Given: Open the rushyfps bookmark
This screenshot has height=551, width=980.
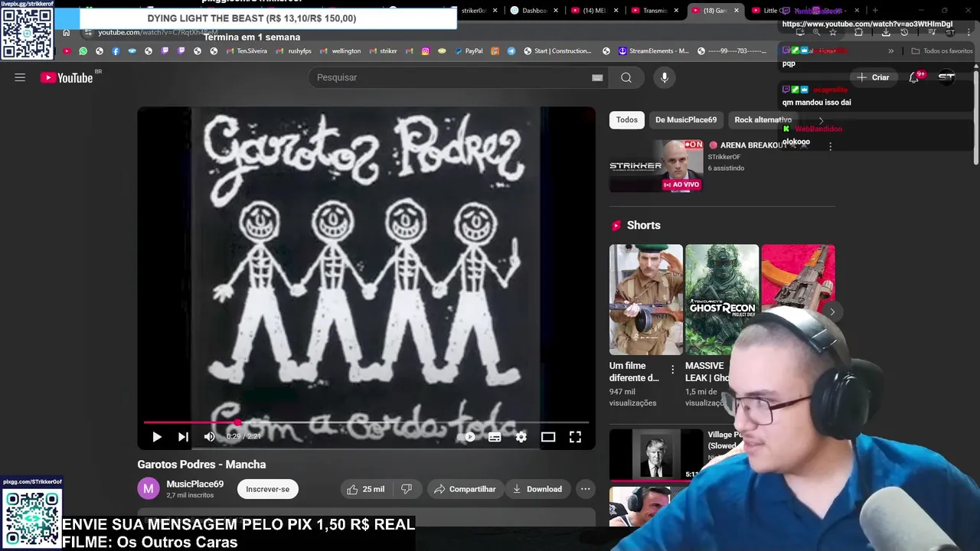Looking at the screenshot, I should pos(294,51).
